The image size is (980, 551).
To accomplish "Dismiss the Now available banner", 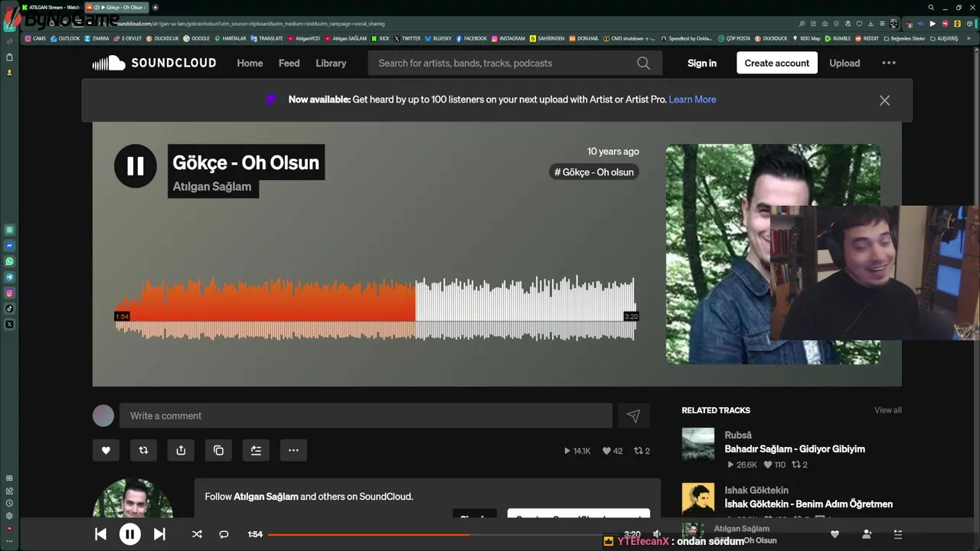I will (884, 100).
